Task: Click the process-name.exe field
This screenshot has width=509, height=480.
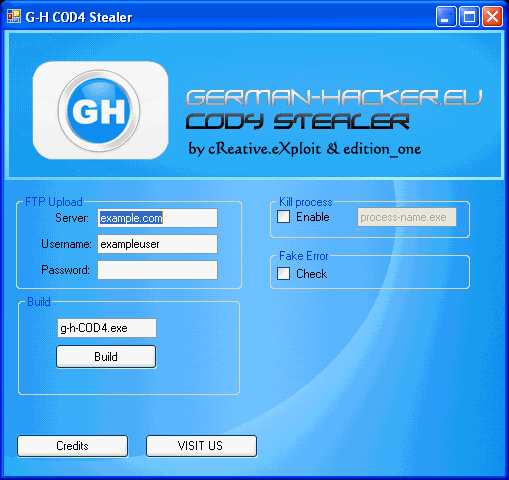Action: 407,217
